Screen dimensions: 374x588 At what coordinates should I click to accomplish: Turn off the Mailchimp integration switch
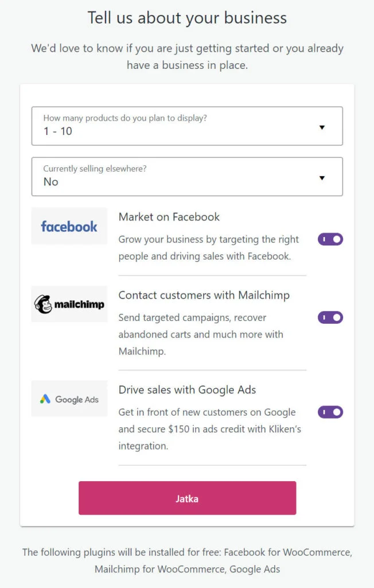(x=330, y=318)
